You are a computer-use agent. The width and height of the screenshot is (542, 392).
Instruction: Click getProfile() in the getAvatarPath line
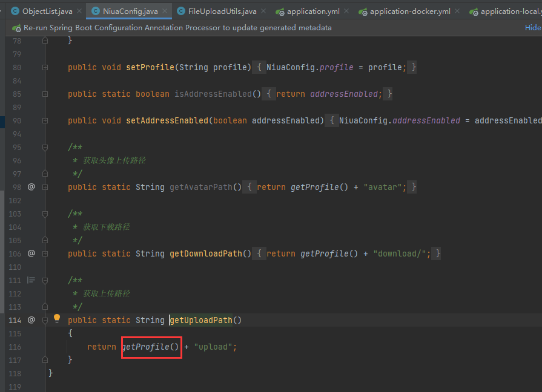(x=319, y=187)
